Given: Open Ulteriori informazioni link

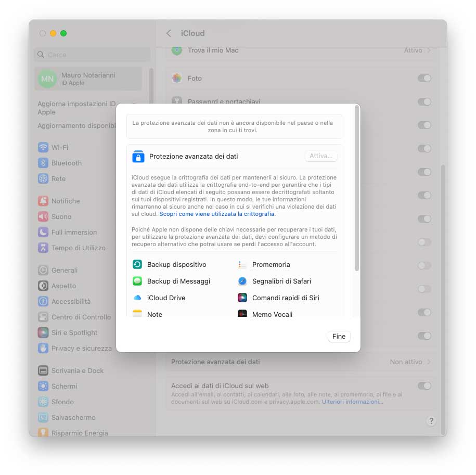Looking at the screenshot, I should pyautogui.click(x=352, y=402).
